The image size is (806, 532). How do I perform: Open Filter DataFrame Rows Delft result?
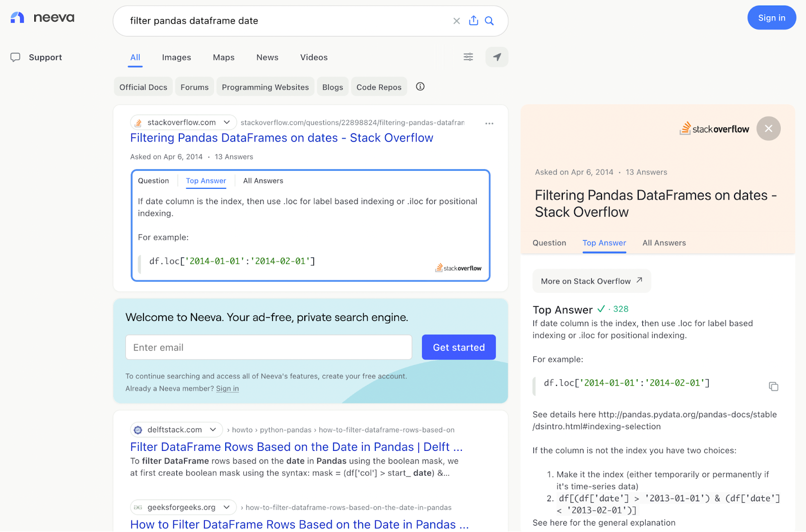[296, 447]
